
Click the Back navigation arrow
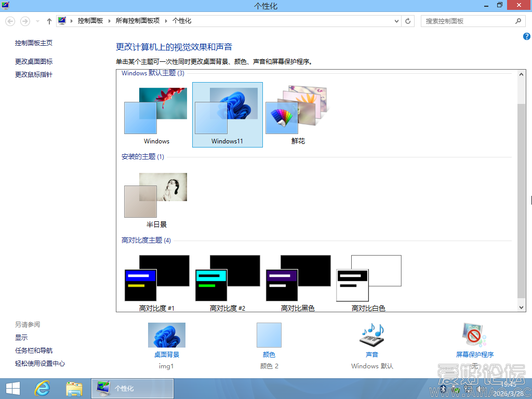pyautogui.click(x=10, y=21)
